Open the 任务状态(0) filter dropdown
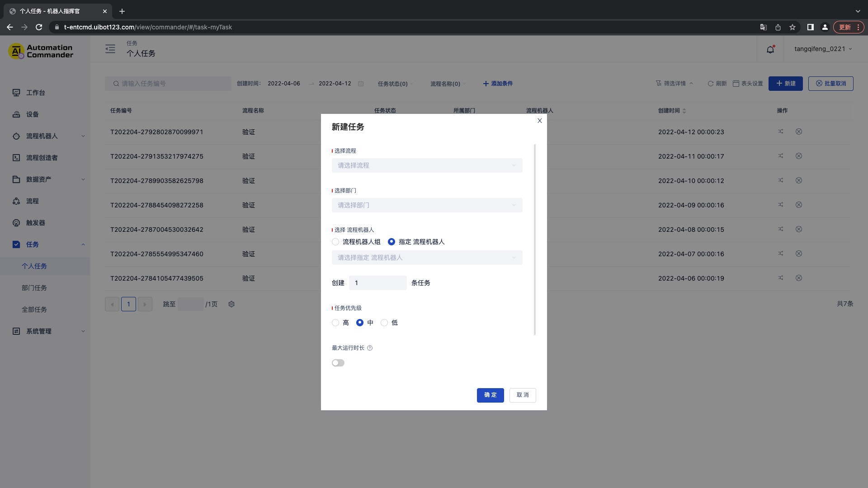 (x=395, y=84)
